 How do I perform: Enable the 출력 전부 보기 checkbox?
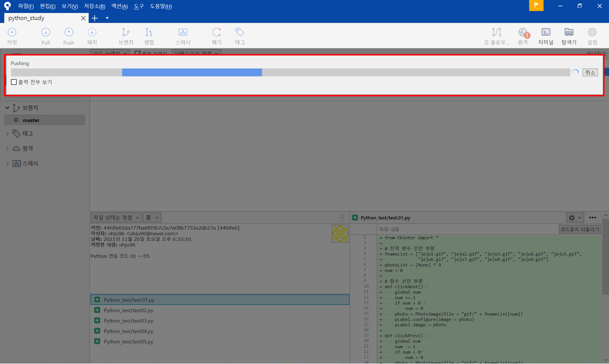click(x=14, y=82)
